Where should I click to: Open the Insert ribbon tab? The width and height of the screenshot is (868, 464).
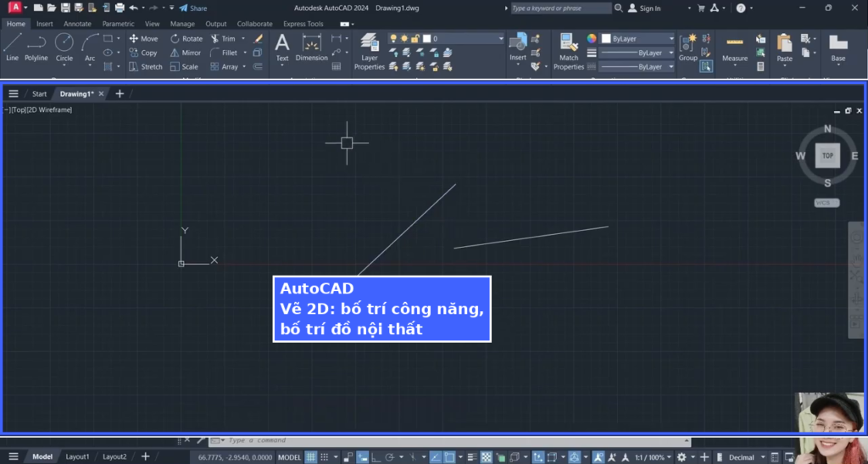[44, 24]
